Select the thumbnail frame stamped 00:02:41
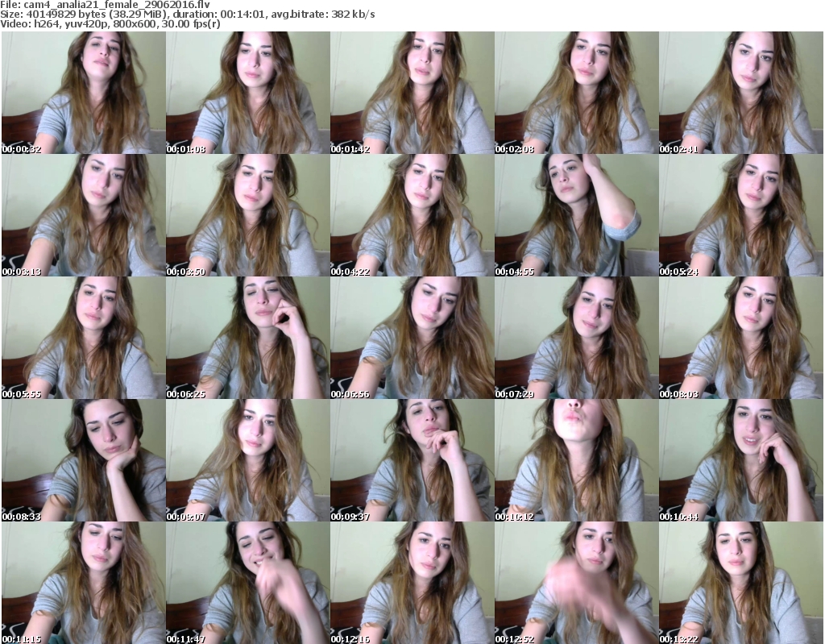This screenshot has height=644, width=825. click(741, 93)
